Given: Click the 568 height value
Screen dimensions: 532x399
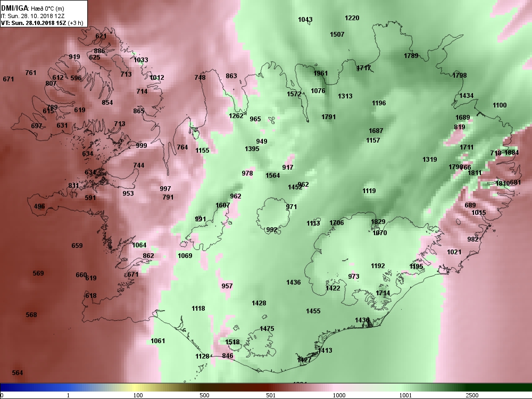Looking at the screenshot, I should (x=31, y=315).
